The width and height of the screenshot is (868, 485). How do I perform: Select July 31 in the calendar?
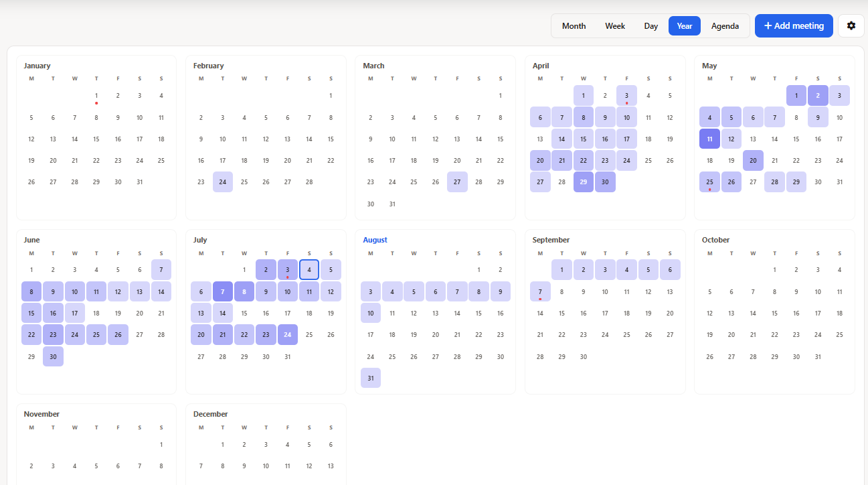[288, 356]
